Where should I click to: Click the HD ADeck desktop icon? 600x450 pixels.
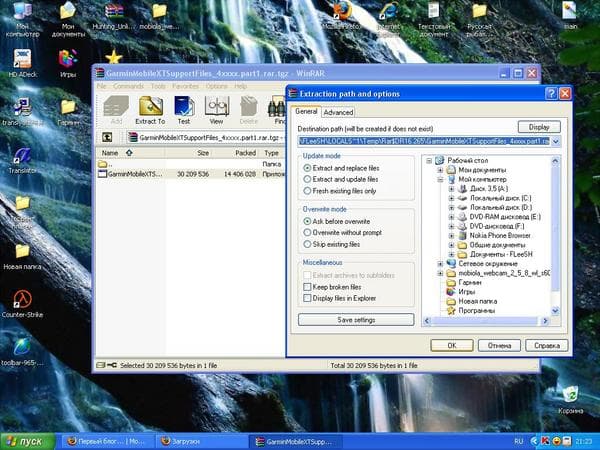[22, 63]
